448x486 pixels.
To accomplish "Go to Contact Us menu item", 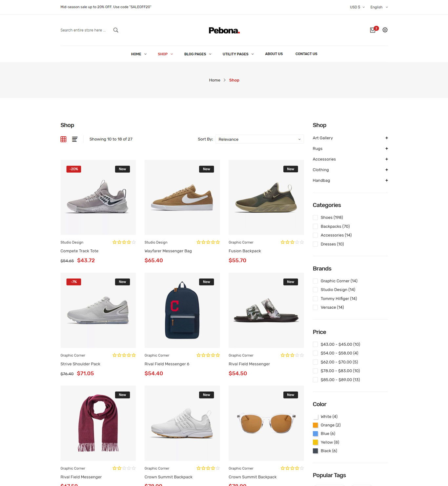I will [306, 54].
